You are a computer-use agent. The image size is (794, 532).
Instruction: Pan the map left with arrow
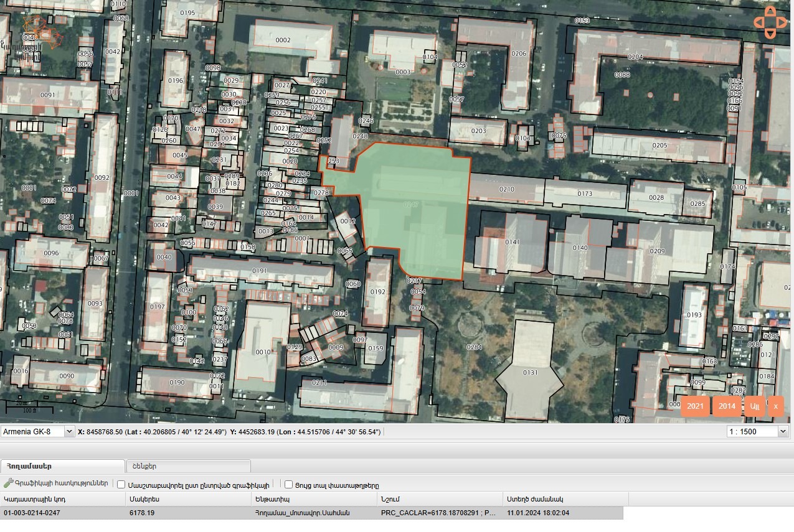coord(758,22)
